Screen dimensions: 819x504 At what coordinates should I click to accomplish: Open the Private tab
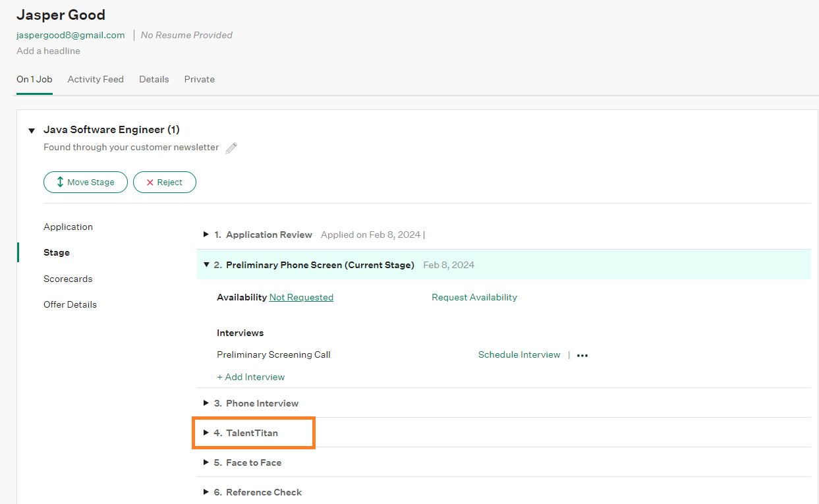pos(200,79)
